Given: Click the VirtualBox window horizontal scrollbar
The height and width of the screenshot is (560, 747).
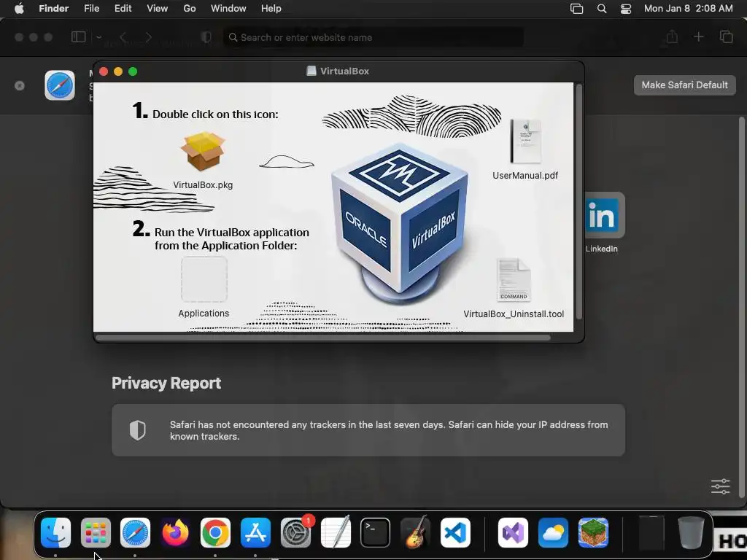Looking at the screenshot, I should pos(323,338).
